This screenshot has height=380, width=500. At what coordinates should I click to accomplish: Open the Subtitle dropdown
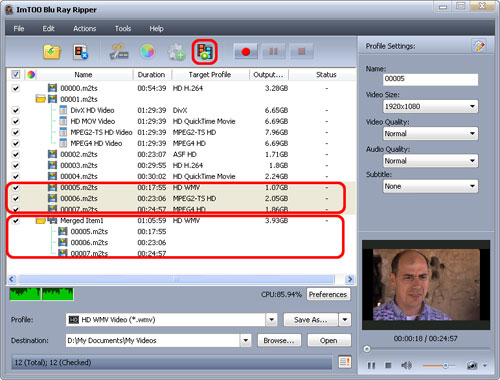[430, 186]
